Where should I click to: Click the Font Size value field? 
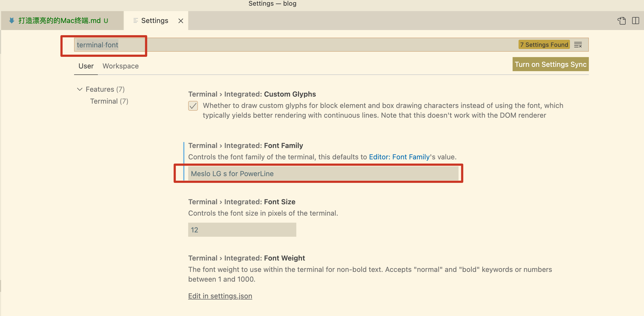242,230
